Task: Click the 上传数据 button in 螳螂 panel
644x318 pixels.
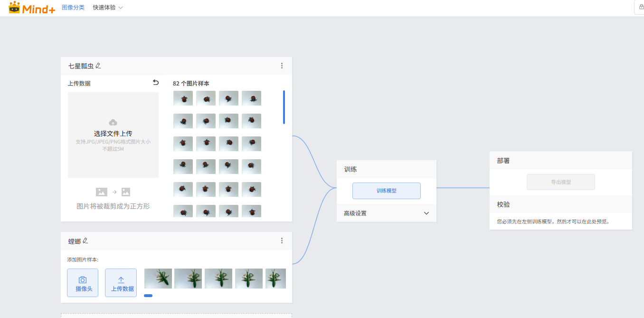Action: point(121,283)
